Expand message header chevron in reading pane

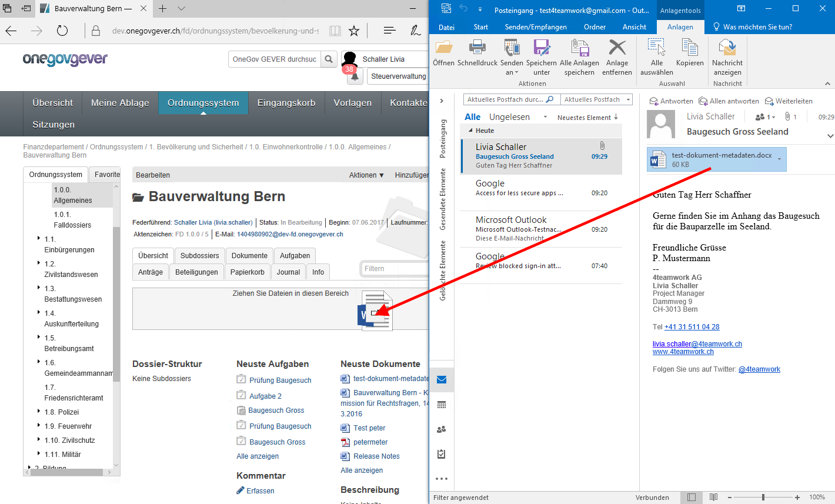[830, 136]
